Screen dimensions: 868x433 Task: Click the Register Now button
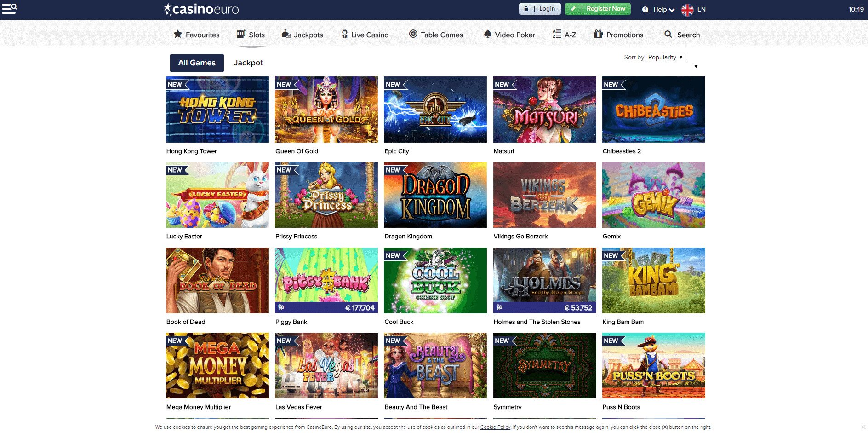coord(598,8)
